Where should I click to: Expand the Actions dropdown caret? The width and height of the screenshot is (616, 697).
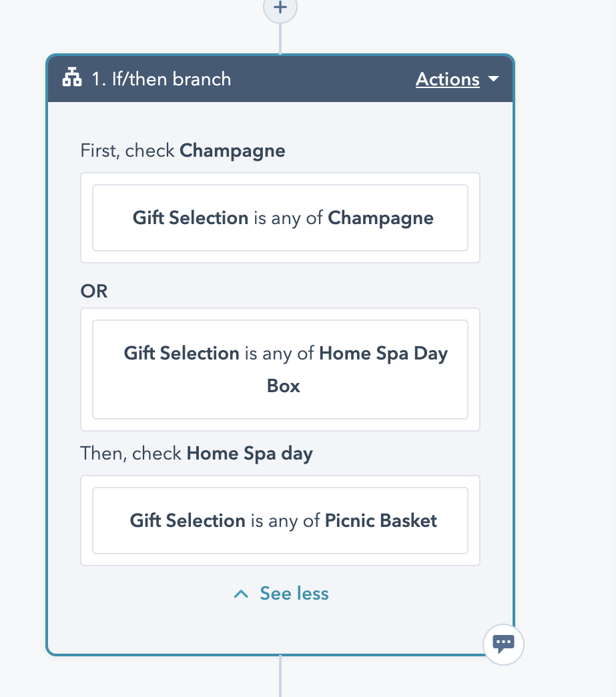[x=493, y=79]
